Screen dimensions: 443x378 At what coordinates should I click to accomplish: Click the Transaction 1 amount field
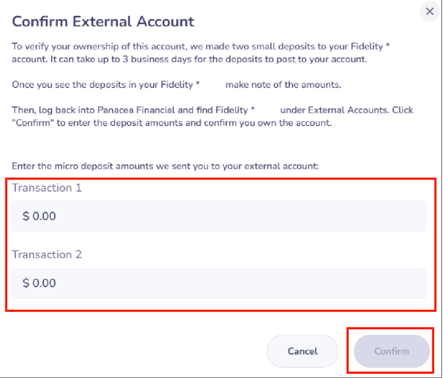[x=219, y=216]
